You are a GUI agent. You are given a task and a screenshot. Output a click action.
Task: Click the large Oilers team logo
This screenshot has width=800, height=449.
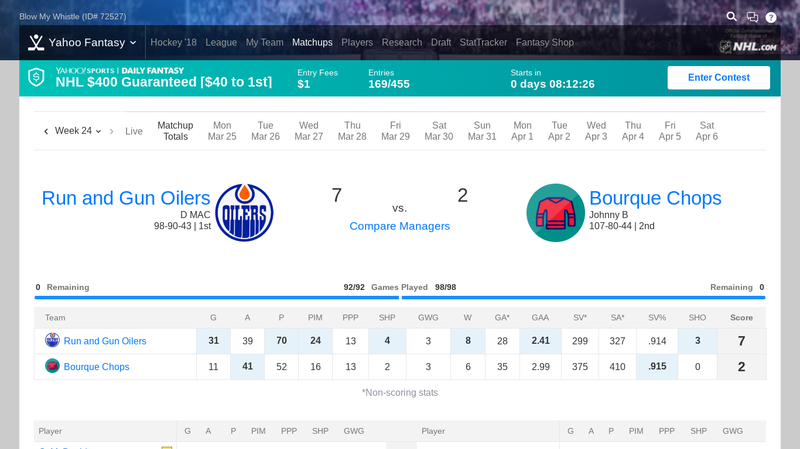click(244, 212)
